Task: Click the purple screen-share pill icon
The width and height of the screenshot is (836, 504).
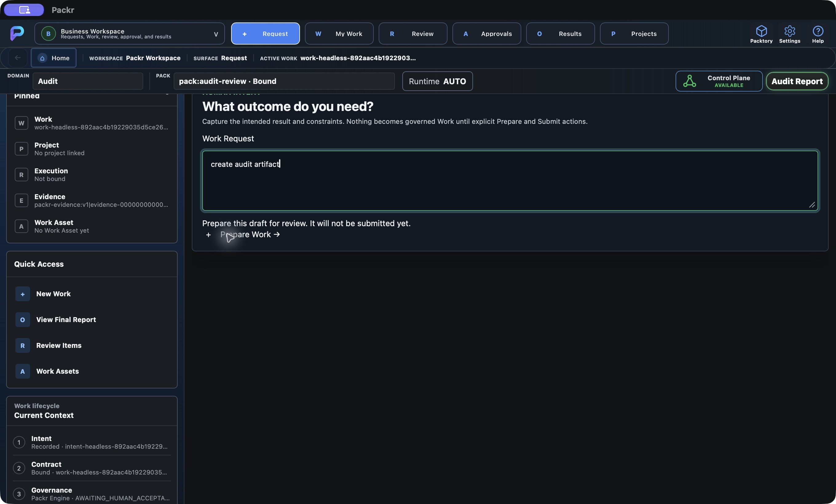Action: [x=24, y=10]
